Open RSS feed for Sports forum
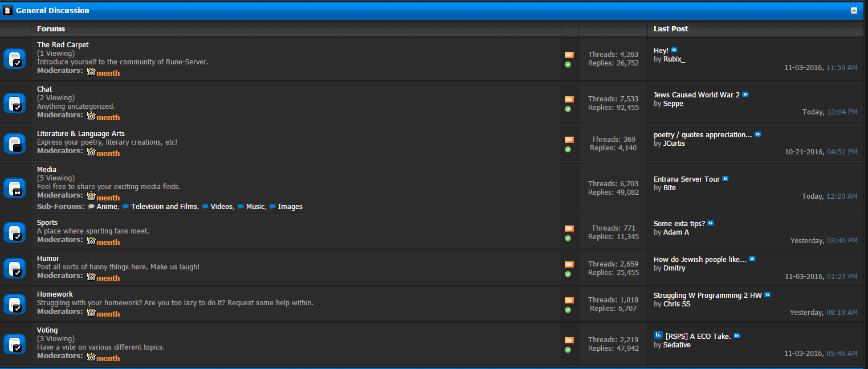This screenshot has height=369, width=868. [569, 228]
